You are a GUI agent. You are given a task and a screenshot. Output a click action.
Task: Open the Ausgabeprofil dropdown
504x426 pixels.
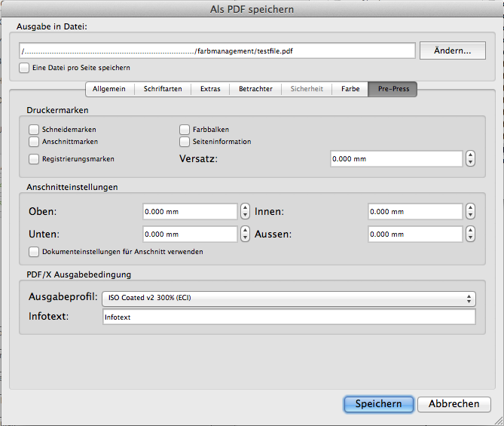[289, 298]
